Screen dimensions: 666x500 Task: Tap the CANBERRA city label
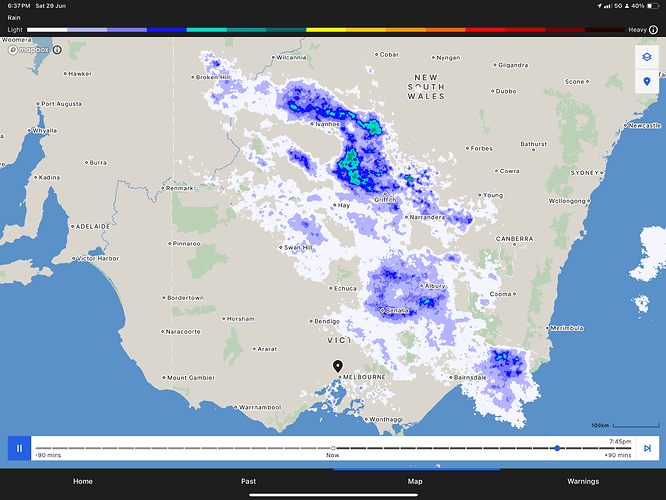point(514,239)
